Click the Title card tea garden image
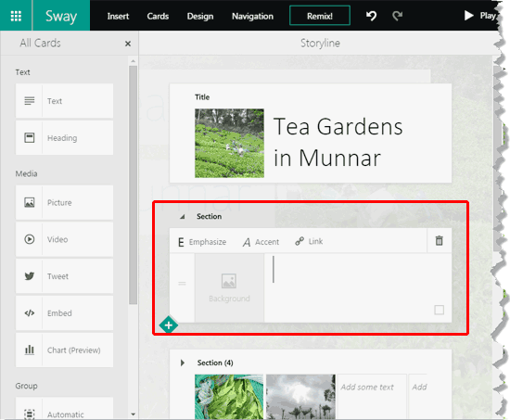The height and width of the screenshot is (420, 510). tap(229, 143)
